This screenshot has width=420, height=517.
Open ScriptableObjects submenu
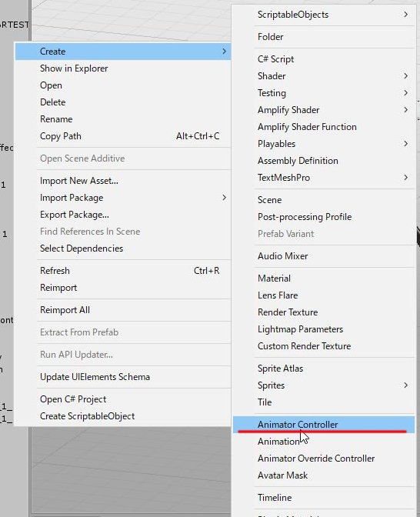coord(324,15)
